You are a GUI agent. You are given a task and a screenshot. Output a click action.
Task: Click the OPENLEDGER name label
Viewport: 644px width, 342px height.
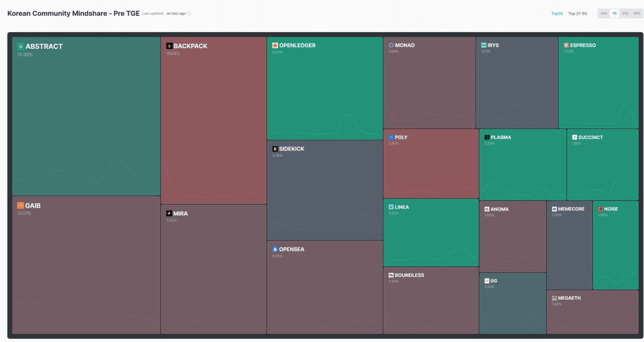[x=297, y=45]
